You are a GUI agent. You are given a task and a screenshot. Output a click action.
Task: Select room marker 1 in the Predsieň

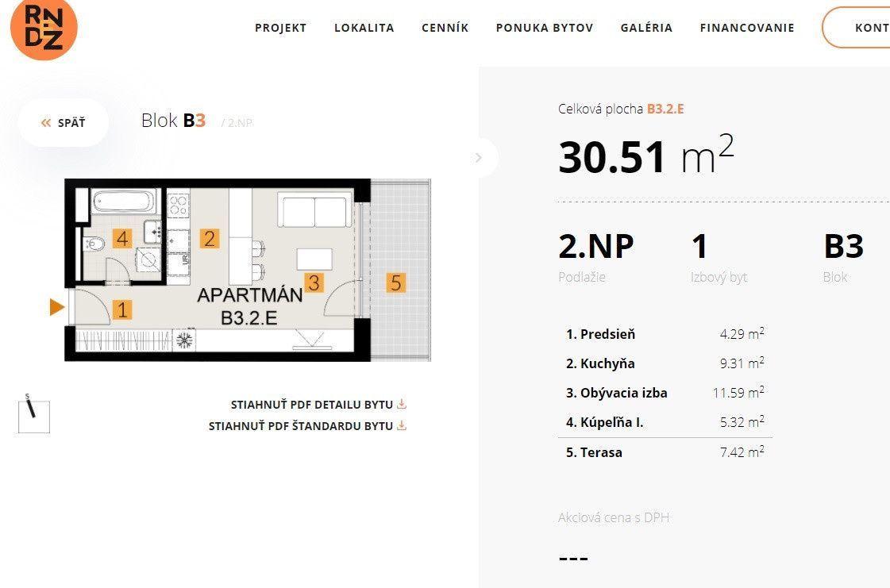[x=122, y=309]
